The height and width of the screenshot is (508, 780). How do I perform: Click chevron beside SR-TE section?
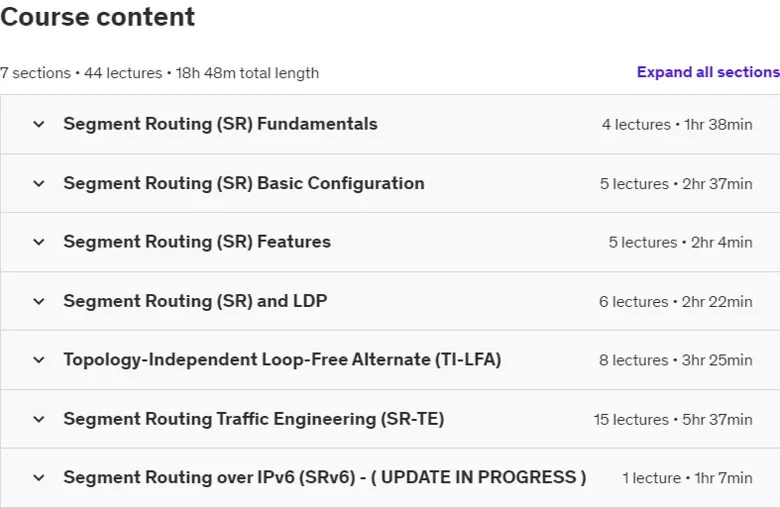pos(39,419)
